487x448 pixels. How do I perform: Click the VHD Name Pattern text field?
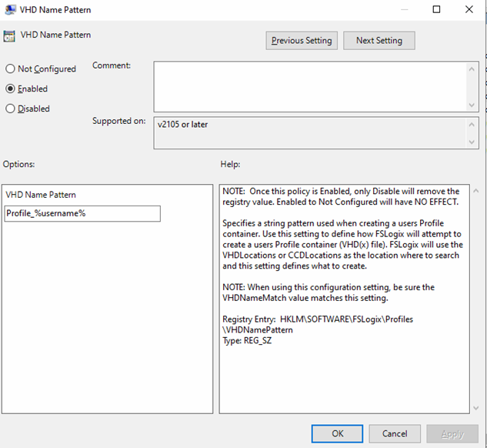click(82, 213)
